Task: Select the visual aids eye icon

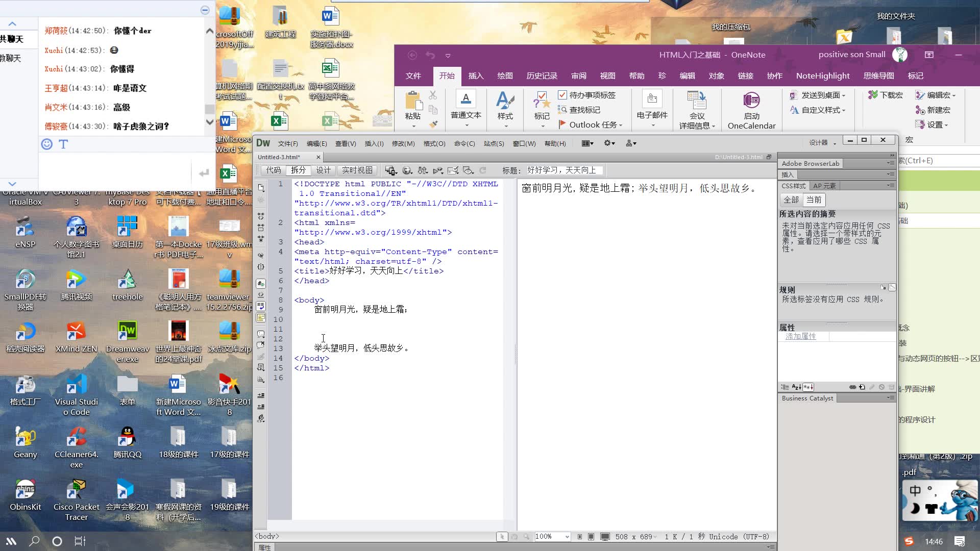Action: 469,170
